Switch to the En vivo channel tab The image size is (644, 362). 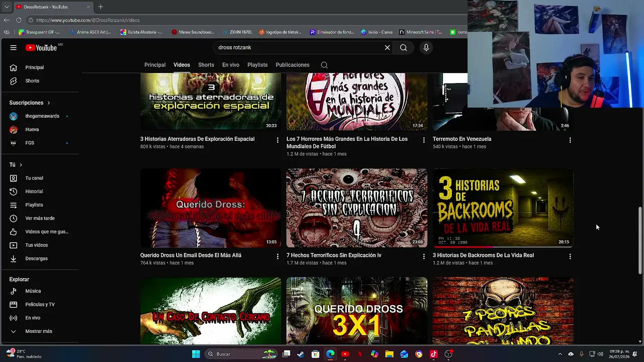[231, 65]
